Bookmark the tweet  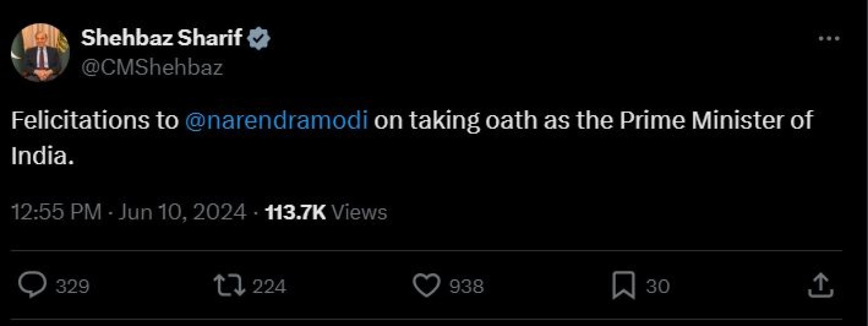pyautogui.click(x=625, y=284)
